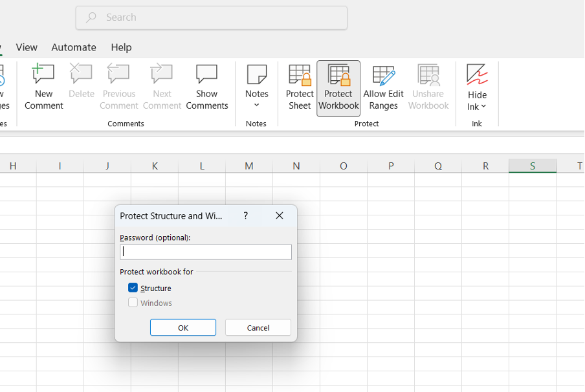Viewport: 585px width, 392px height.
Task: Click the Show Comments icon
Action: click(x=207, y=75)
